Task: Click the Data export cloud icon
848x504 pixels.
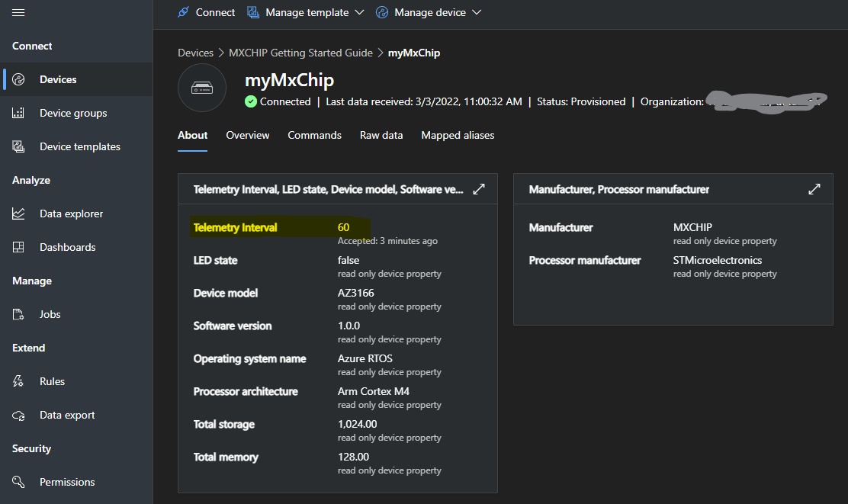Action: coord(18,416)
